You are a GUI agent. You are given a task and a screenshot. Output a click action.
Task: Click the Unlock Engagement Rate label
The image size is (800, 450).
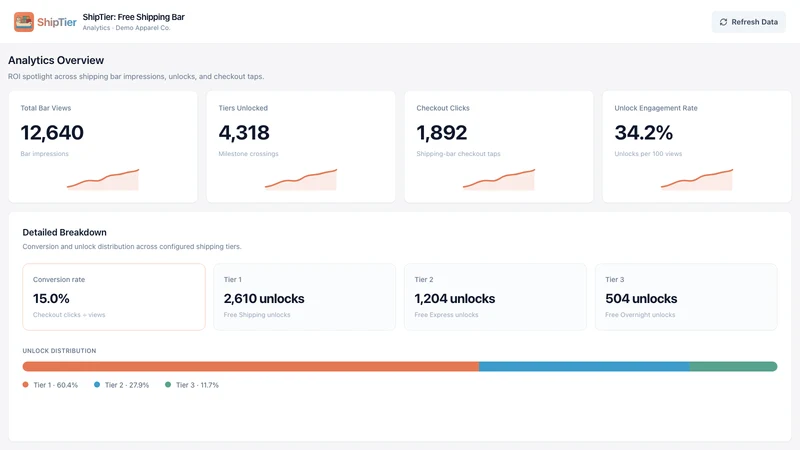click(x=656, y=108)
